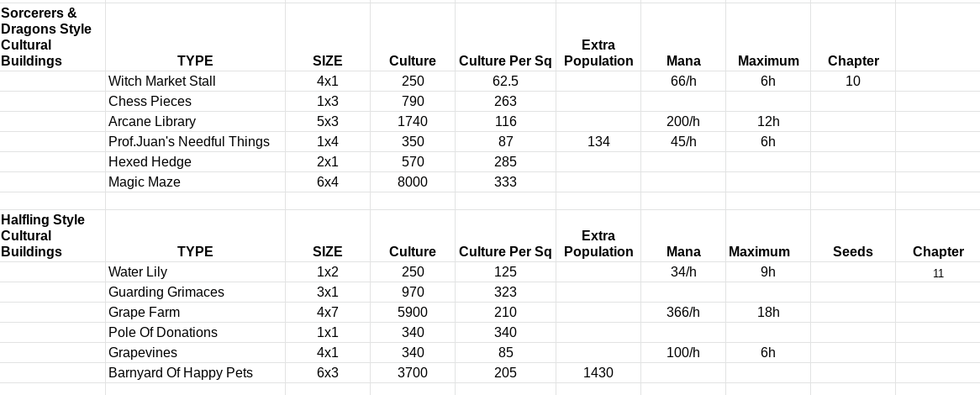The height and width of the screenshot is (395, 980).
Task: Select the Arcane Library mana 200/h cell
Action: click(x=683, y=121)
